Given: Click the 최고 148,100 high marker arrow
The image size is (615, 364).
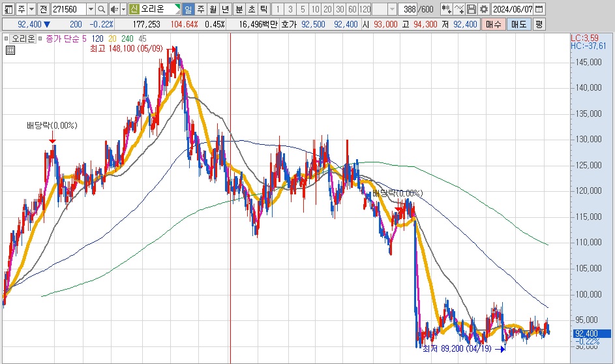Looking at the screenshot, I should 172,49.
